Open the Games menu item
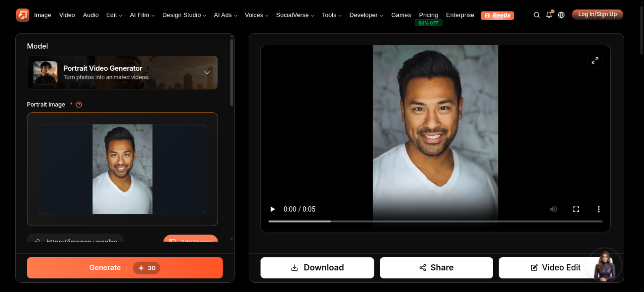 tap(401, 15)
